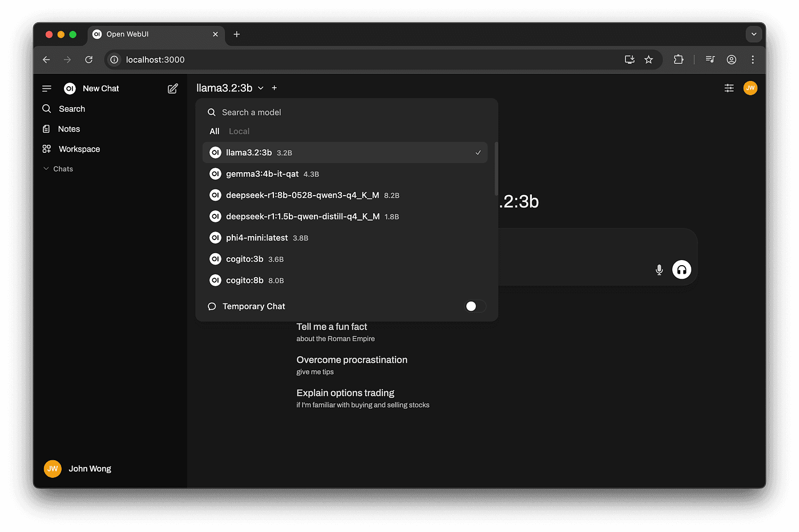Click the Search a model field
This screenshot has width=799, height=532.
(346, 112)
